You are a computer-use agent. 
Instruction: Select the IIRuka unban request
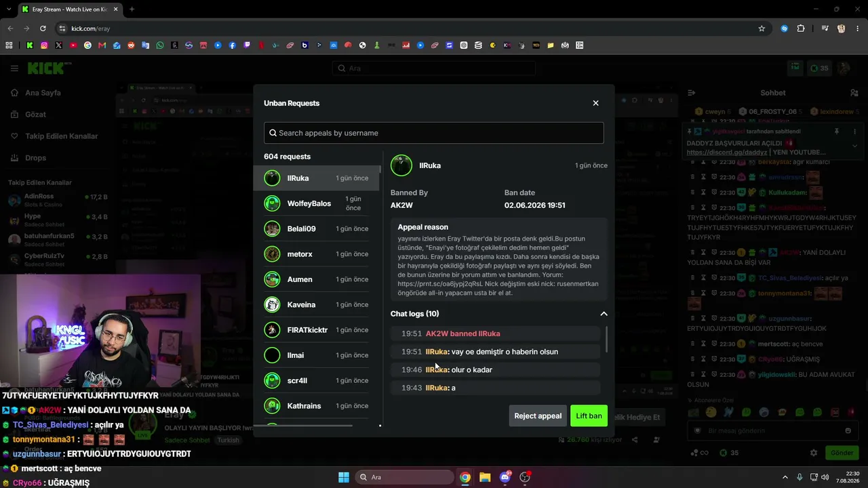317,178
